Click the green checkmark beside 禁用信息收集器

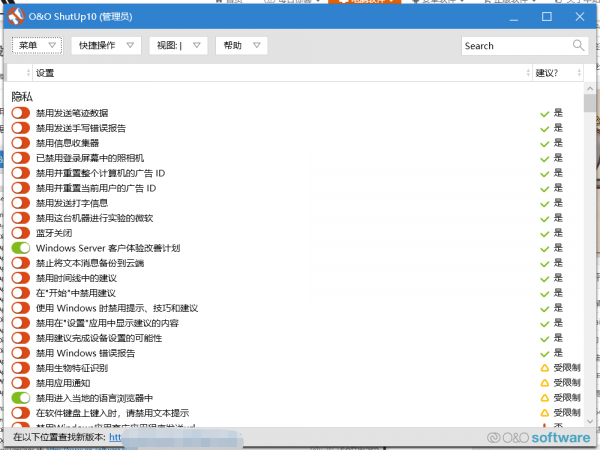point(545,143)
